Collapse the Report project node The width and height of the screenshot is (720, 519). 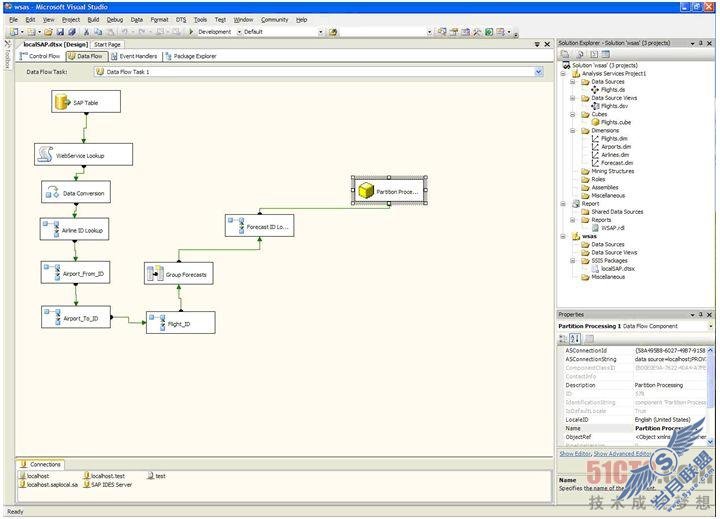coord(563,204)
